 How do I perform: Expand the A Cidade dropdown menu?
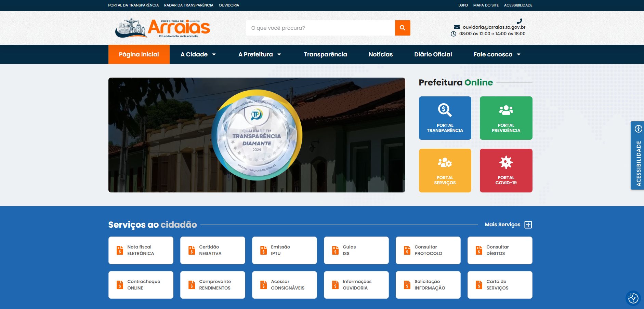(198, 54)
